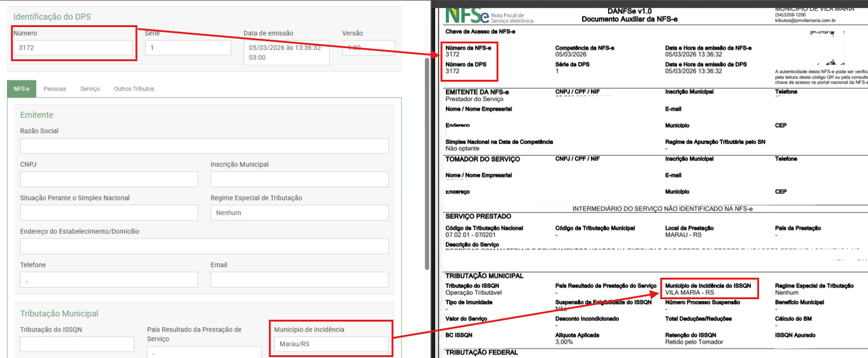Open the Serviço tab
The height and width of the screenshot is (358, 868).
click(x=90, y=89)
